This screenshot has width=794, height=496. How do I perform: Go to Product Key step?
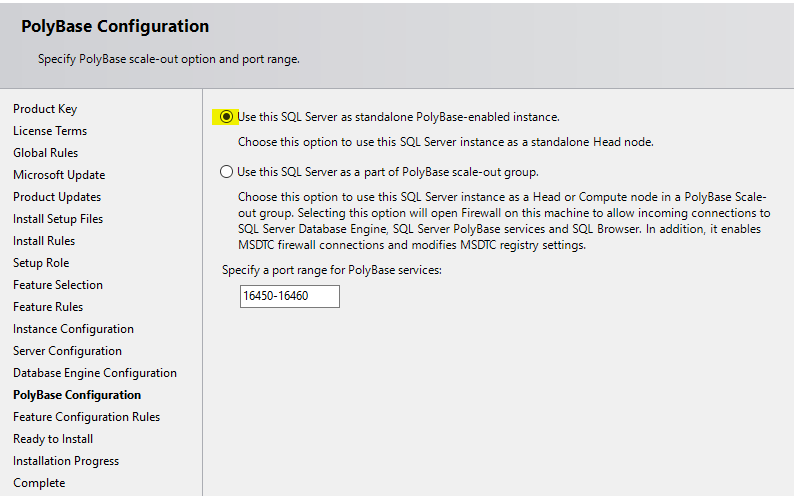pos(45,109)
